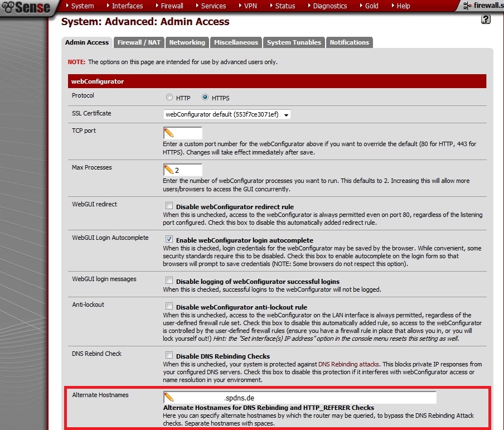Select the HTTPS protocol radio button

tap(205, 98)
